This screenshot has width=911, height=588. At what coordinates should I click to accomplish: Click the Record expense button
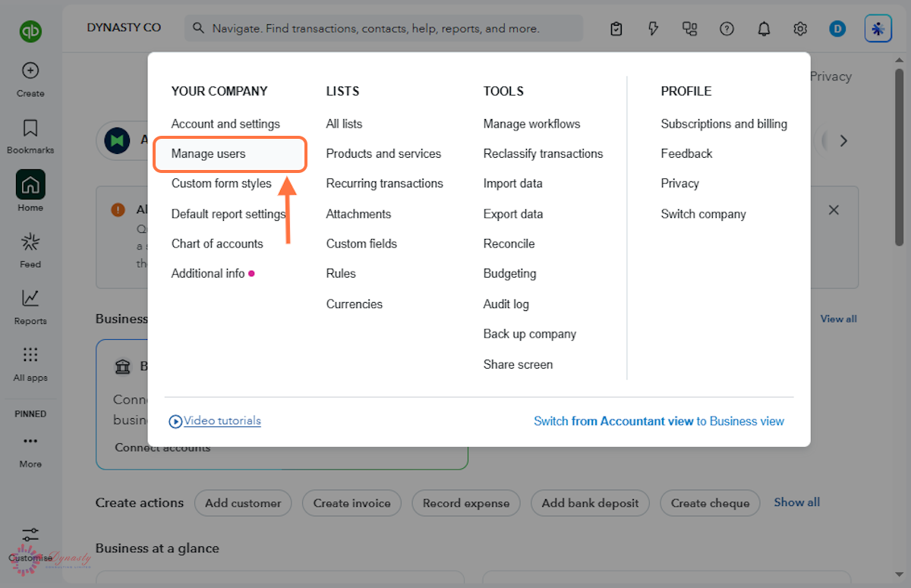coord(466,503)
